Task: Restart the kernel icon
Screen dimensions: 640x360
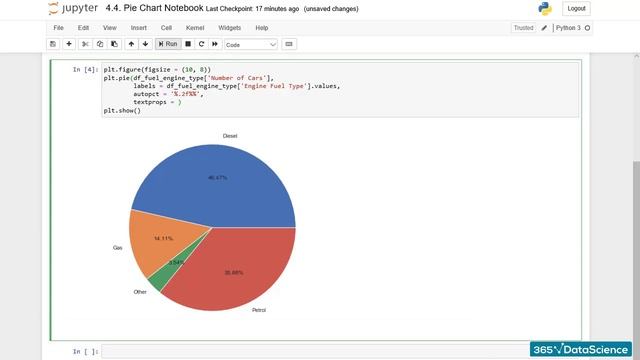Action: point(201,44)
